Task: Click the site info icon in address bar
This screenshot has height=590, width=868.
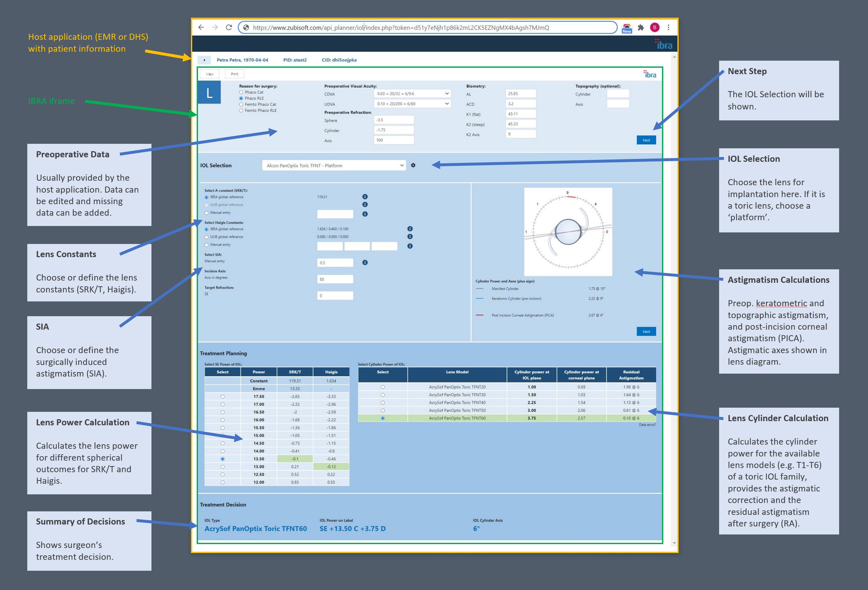Action: [246, 27]
